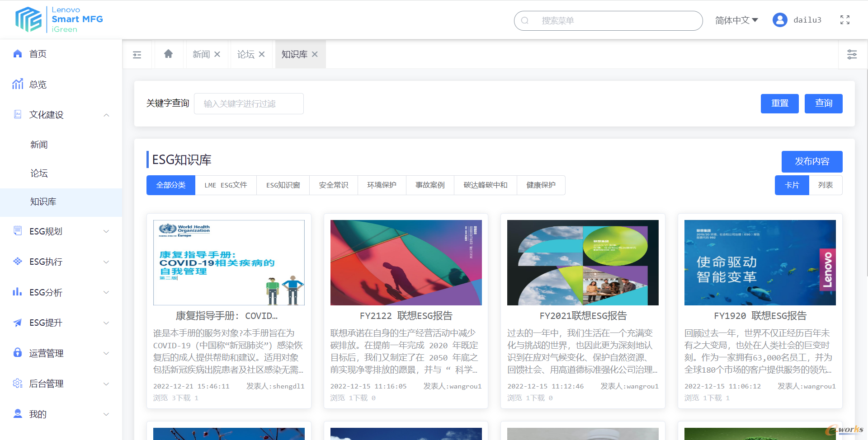Close the 知识库 tab
Viewport: 868px width, 440px height.
point(315,54)
